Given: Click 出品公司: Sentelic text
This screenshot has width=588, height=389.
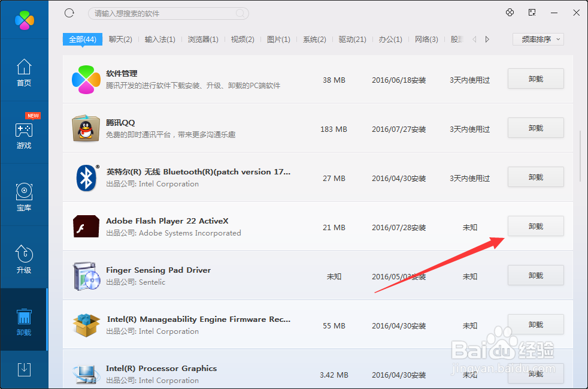Looking at the screenshot, I should (x=136, y=282).
